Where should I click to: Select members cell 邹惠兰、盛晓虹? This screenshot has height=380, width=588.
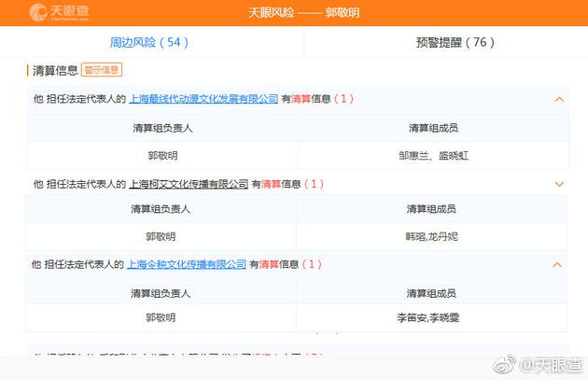coord(433,156)
